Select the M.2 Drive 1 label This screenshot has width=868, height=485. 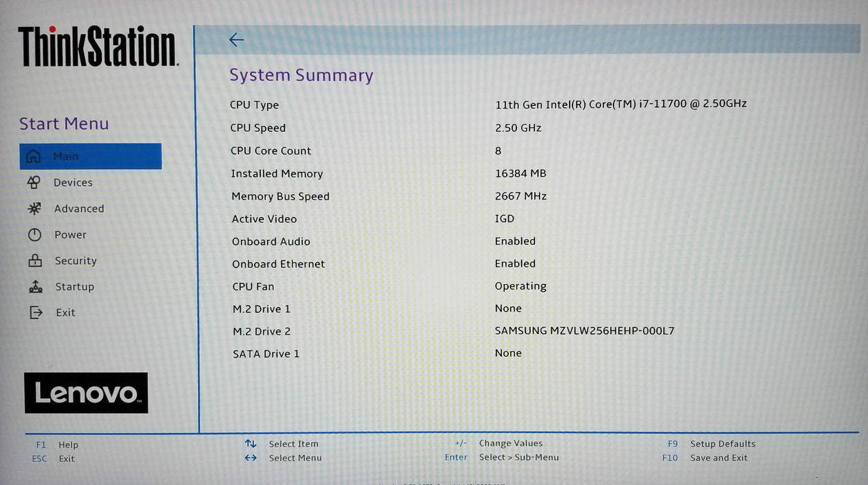(x=262, y=309)
